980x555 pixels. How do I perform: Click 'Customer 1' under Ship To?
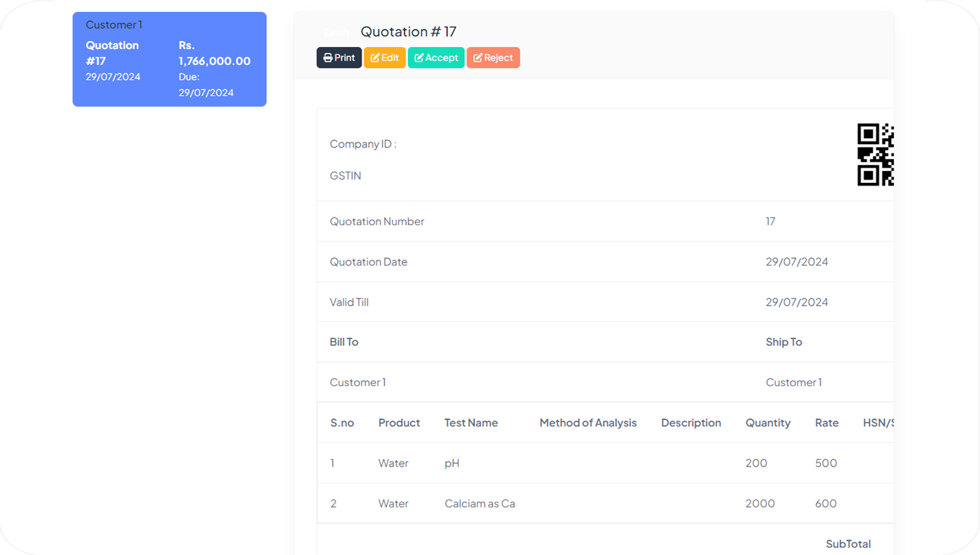794,382
